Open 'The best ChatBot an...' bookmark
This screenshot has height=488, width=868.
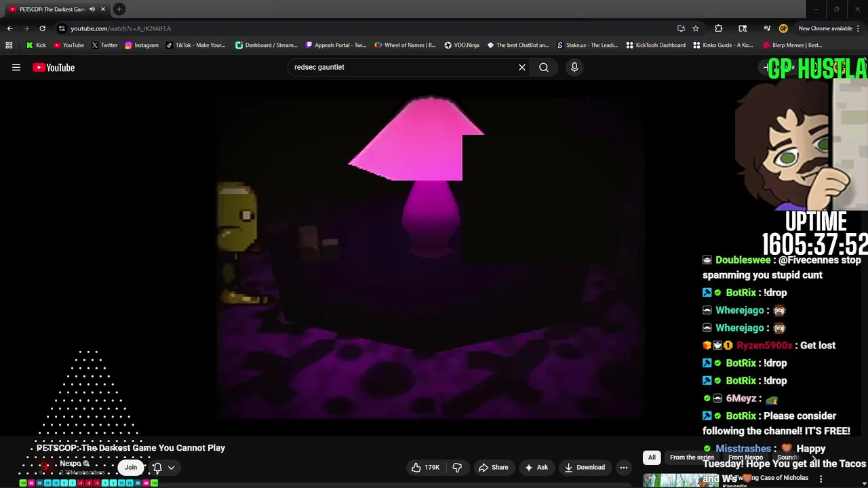[x=518, y=45]
